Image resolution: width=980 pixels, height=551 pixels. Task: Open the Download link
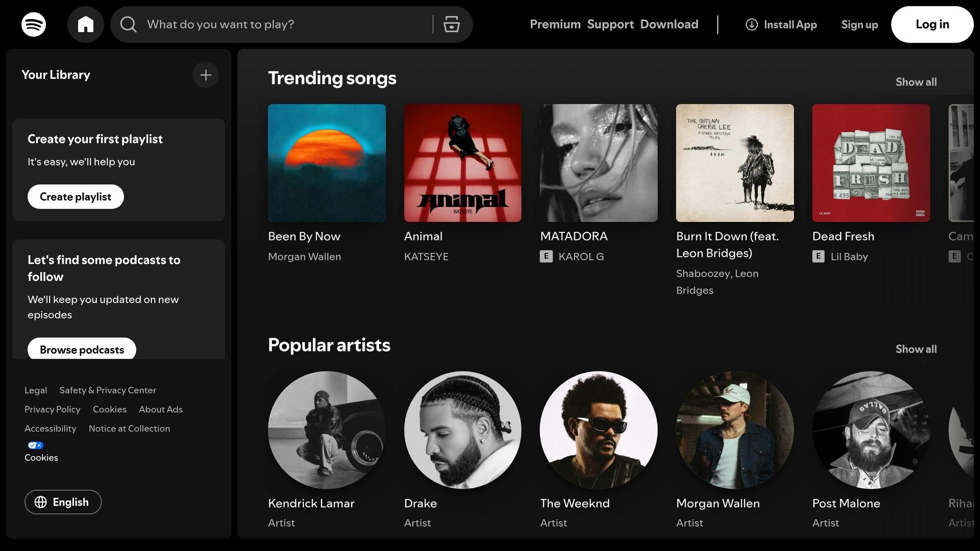coord(669,24)
